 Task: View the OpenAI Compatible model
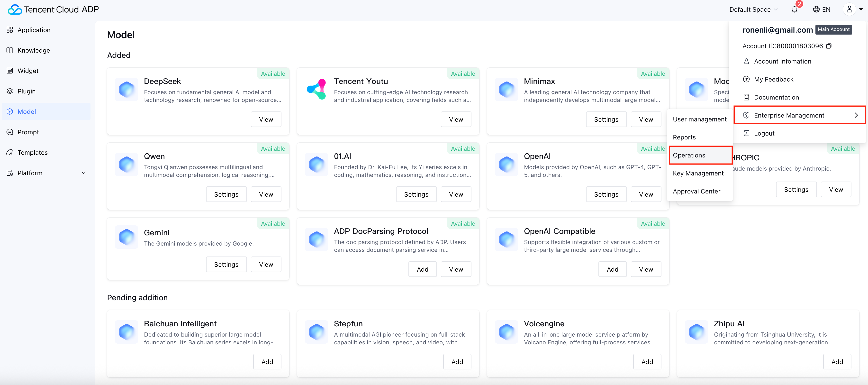coord(646,269)
